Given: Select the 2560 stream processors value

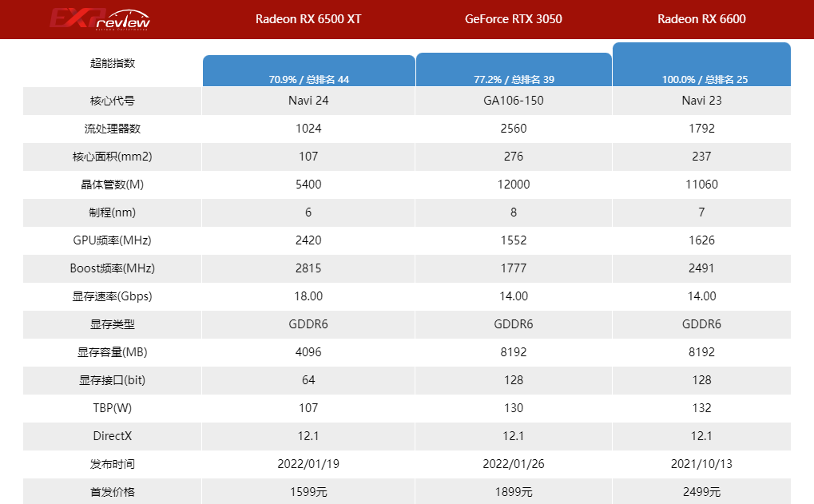Looking at the screenshot, I should point(514,129).
